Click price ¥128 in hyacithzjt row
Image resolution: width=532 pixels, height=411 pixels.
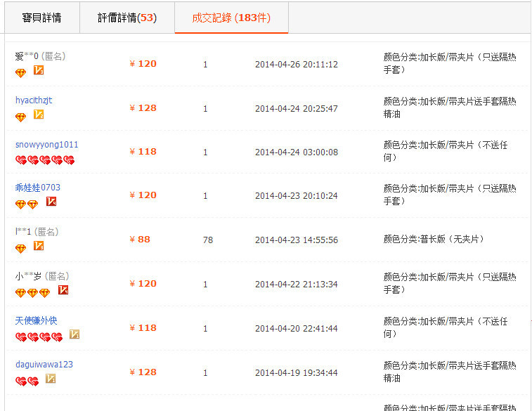(x=143, y=107)
